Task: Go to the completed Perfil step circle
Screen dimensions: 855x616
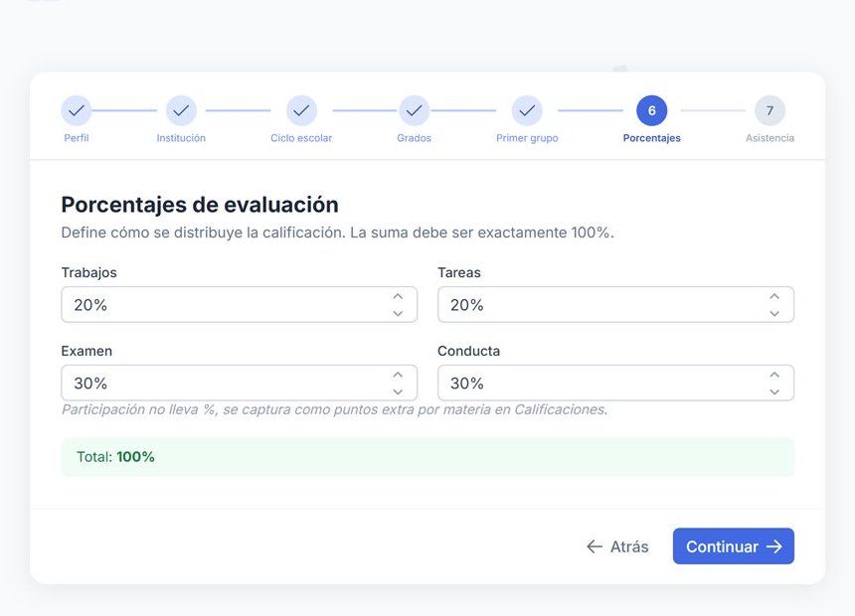Action: click(x=77, y=110)
